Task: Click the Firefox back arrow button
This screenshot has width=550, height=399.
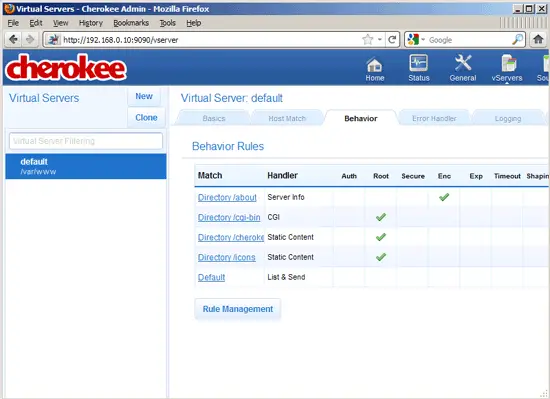Action: [x=14, y=40]
